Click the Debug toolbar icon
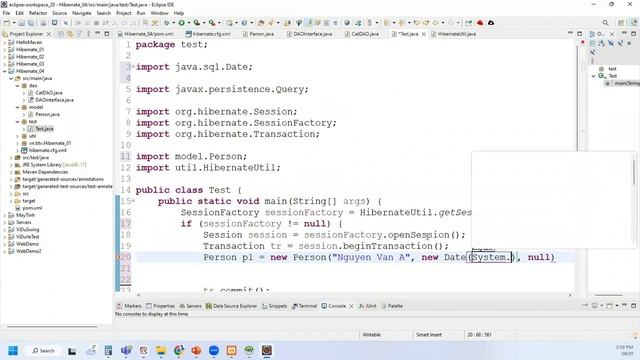 click(167, 23)
